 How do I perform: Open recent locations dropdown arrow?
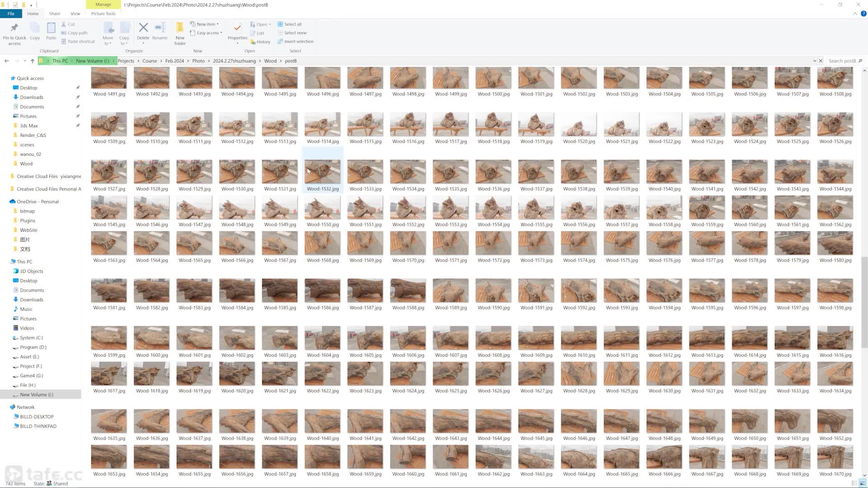[25, 61]
